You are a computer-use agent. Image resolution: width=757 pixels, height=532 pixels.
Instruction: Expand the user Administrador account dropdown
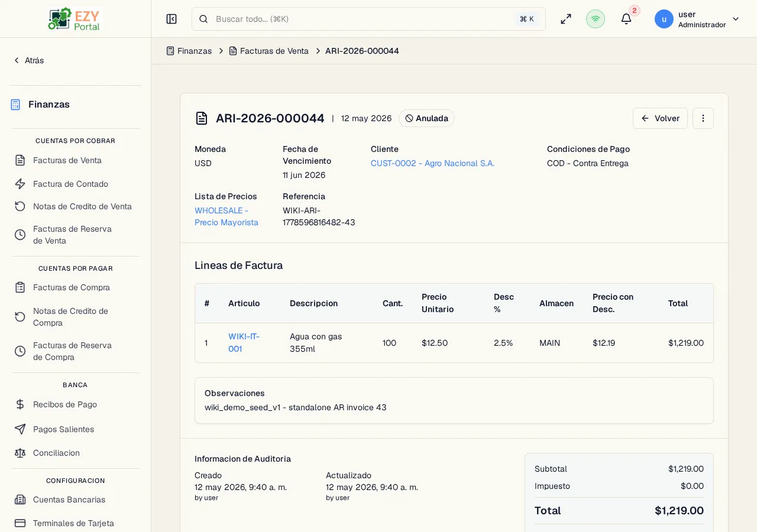pyautogui.click(x=697, y=19)
